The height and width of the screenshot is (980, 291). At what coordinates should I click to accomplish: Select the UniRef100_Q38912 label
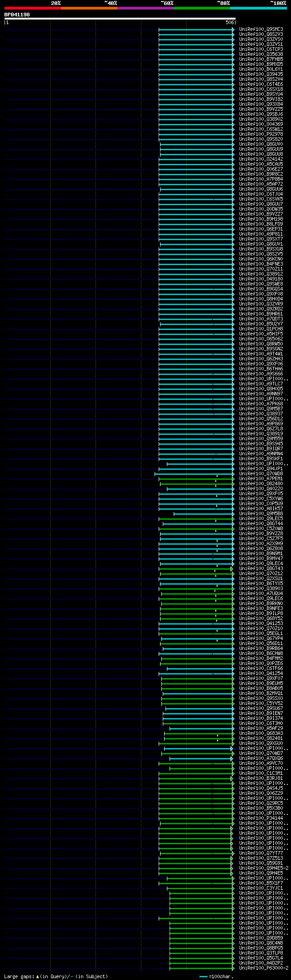(x=261, y=274)
